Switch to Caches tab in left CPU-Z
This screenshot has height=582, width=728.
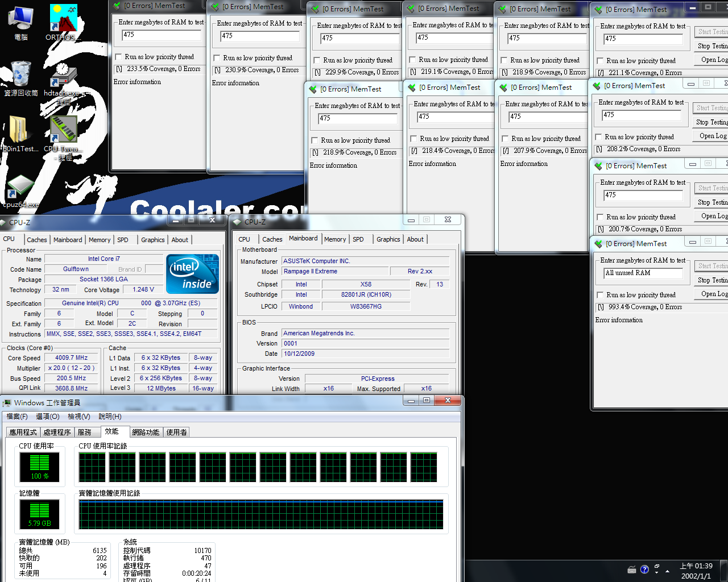(x=37, y=240)
